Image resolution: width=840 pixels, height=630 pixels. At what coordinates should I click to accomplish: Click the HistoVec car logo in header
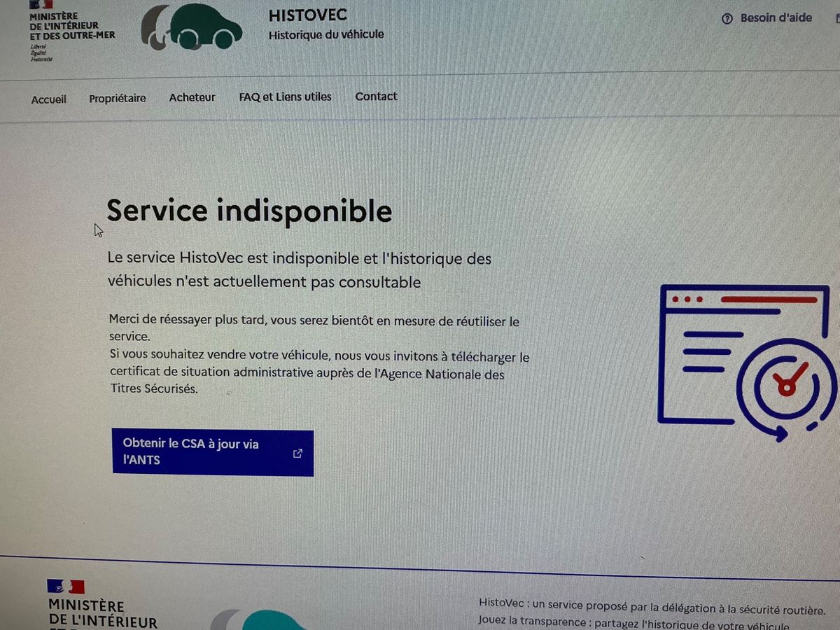coord(192,27)
